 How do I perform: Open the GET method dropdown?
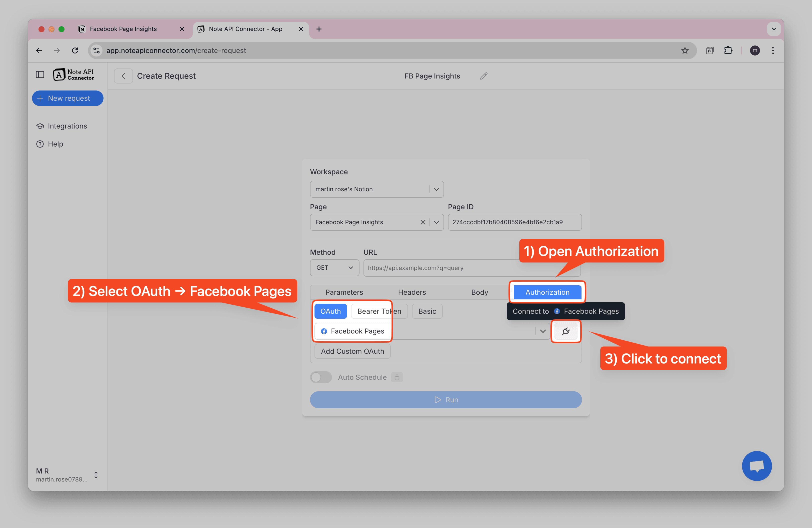334,268
